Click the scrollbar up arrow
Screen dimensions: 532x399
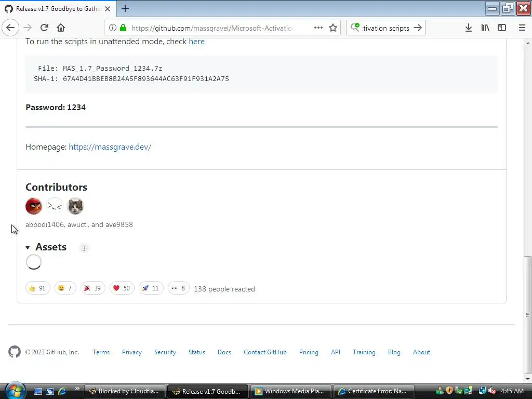pyautogui.click(x=528, y=43)
